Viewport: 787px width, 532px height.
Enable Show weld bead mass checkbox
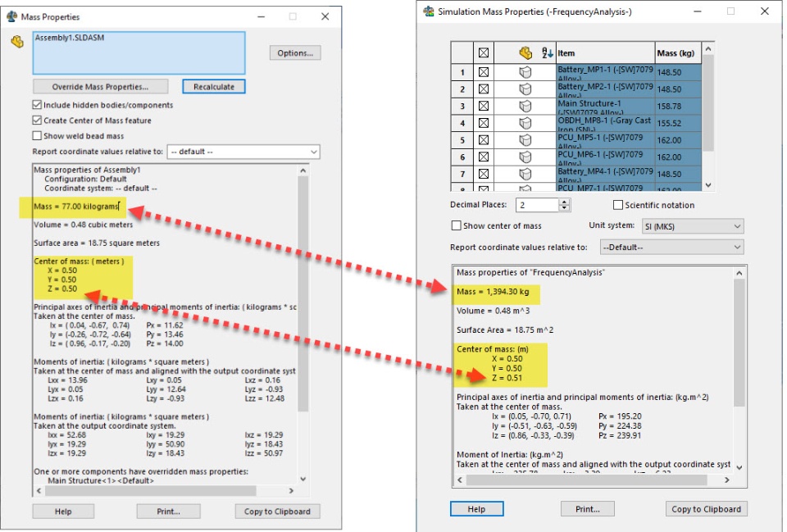pyautogui.click(x=37, y=136)
